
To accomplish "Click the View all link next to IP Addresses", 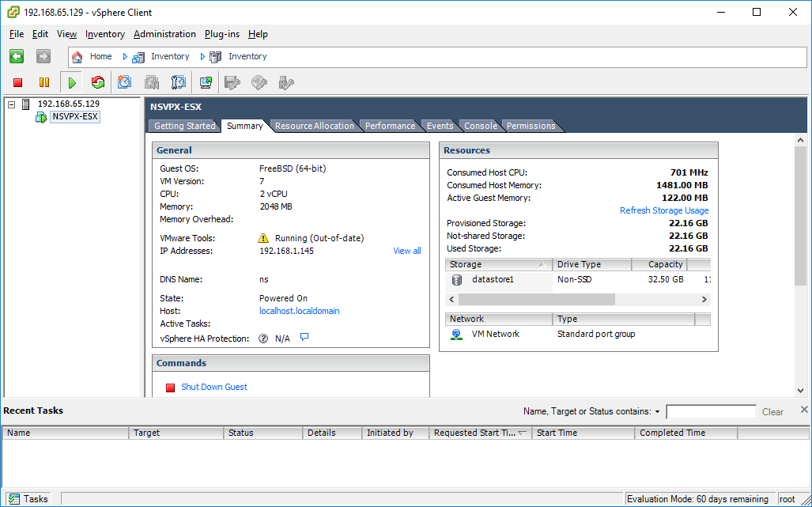I will pyautogui.click(x=406, y=251).
